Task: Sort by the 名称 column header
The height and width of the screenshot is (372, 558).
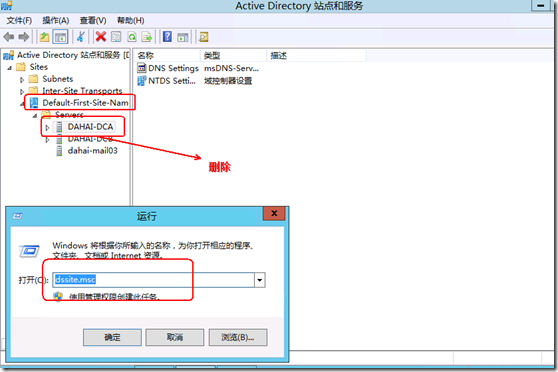Action: (167, 56)
